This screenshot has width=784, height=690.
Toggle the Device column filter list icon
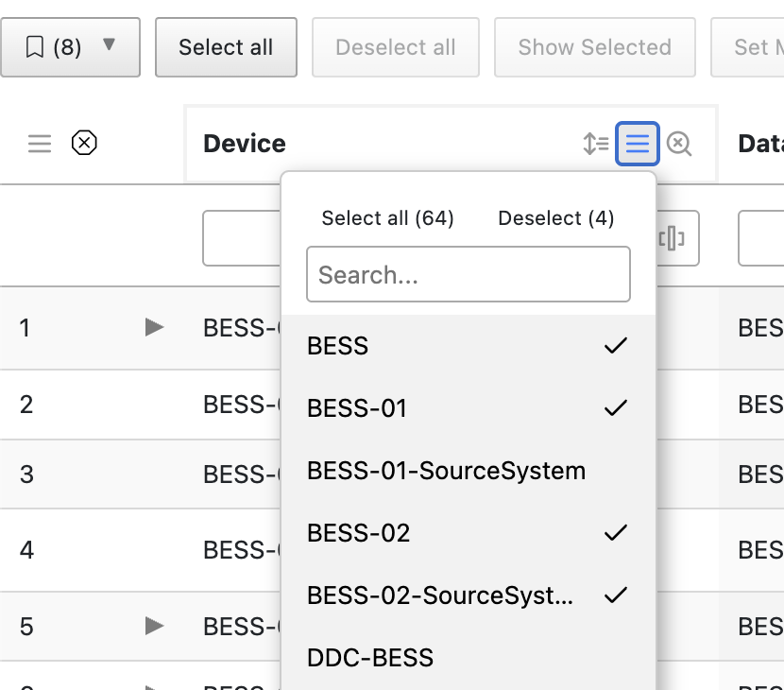(x=638, y=144)
